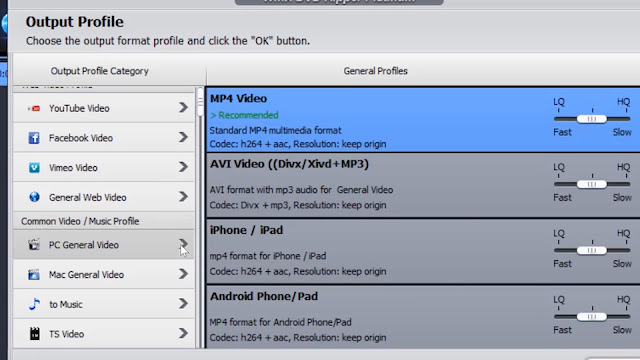Select the YouTube Video category label

click(79, 108)
